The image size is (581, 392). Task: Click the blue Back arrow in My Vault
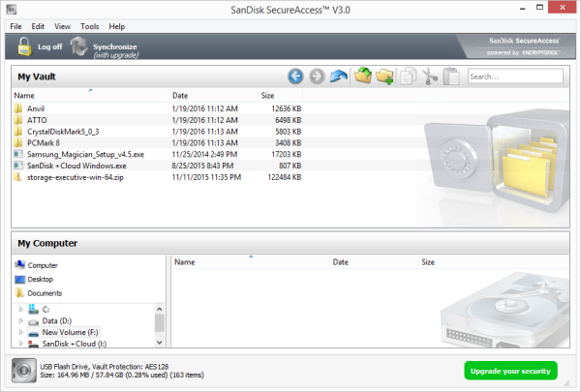point(296,75)
